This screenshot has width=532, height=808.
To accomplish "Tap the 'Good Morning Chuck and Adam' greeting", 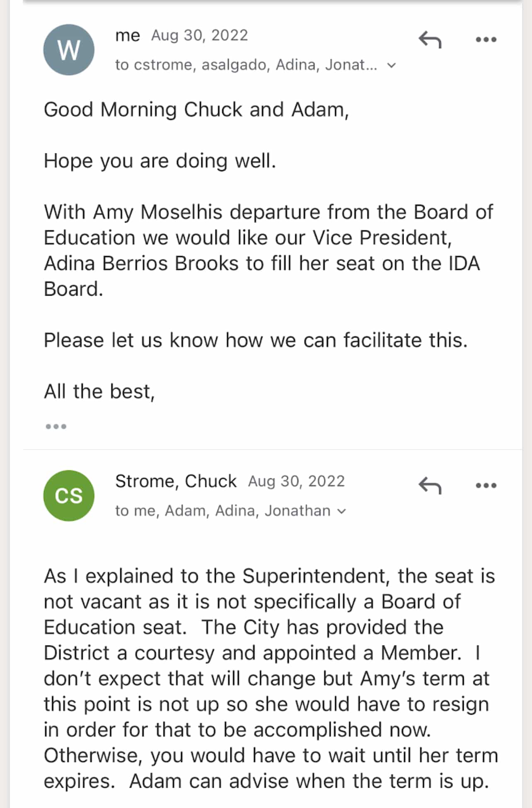I will tap(196, 110).
